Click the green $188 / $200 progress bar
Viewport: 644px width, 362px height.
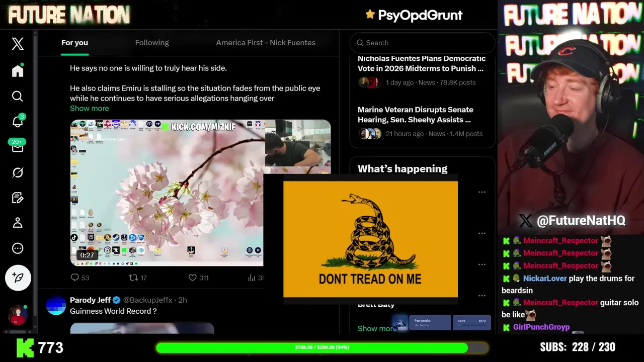point(322,347)
